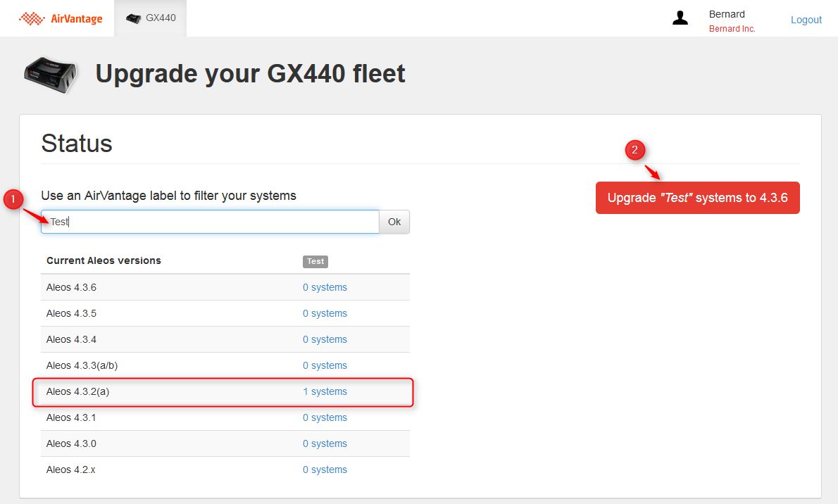Focus the AirVantage label filter field
This screenshot has width=838, height=504.
tap(210, 222)
